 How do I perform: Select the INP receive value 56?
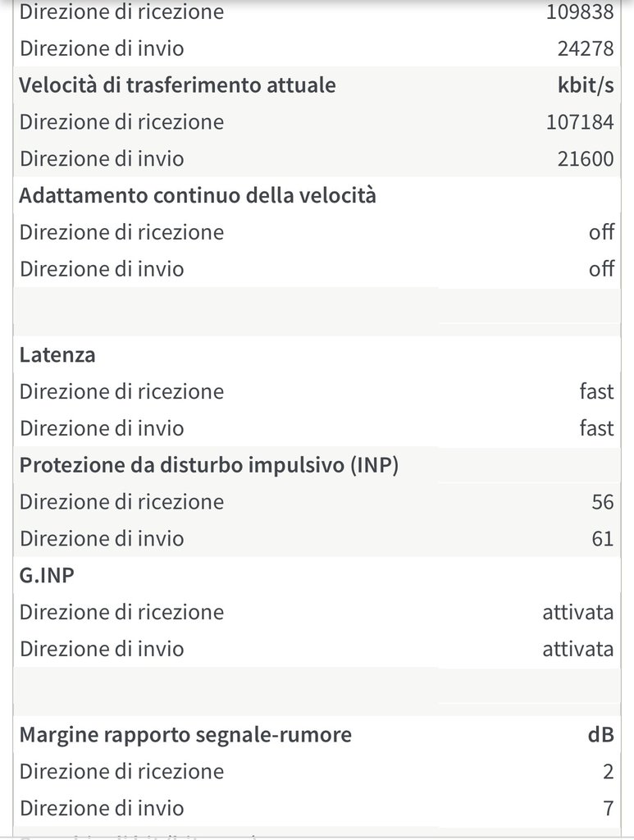click(603, 501)
